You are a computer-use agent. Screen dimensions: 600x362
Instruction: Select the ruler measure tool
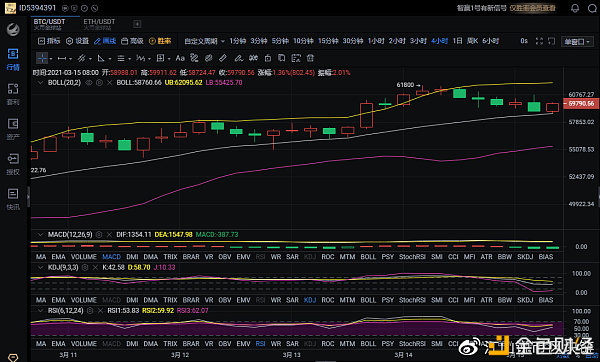click(x=223, y=58)
